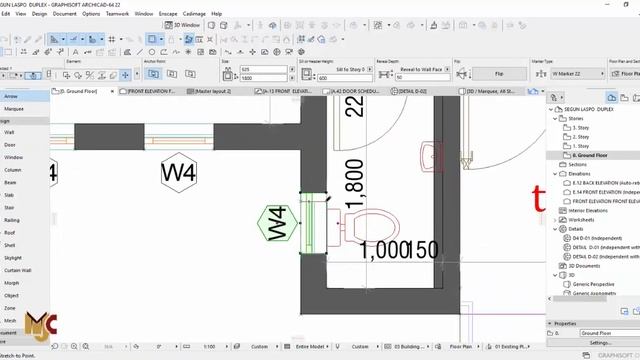Open the 3D Window button
This screenshot has height=360, width=640.
click(182, 25)
